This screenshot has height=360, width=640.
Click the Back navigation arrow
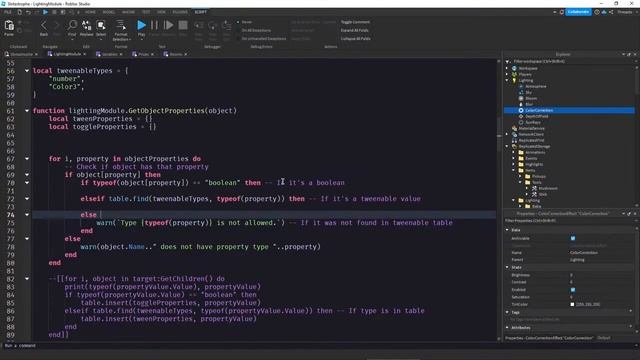[44, 26]
